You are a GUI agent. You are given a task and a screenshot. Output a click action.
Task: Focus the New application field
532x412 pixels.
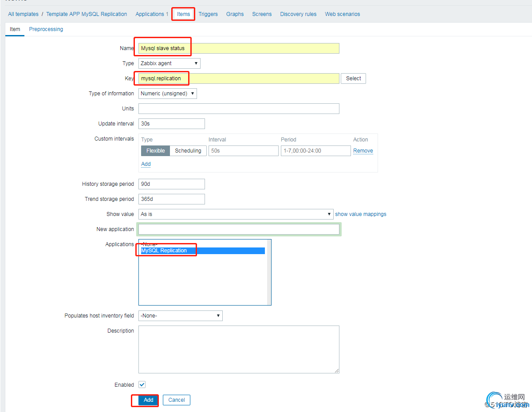pos(239,229)
